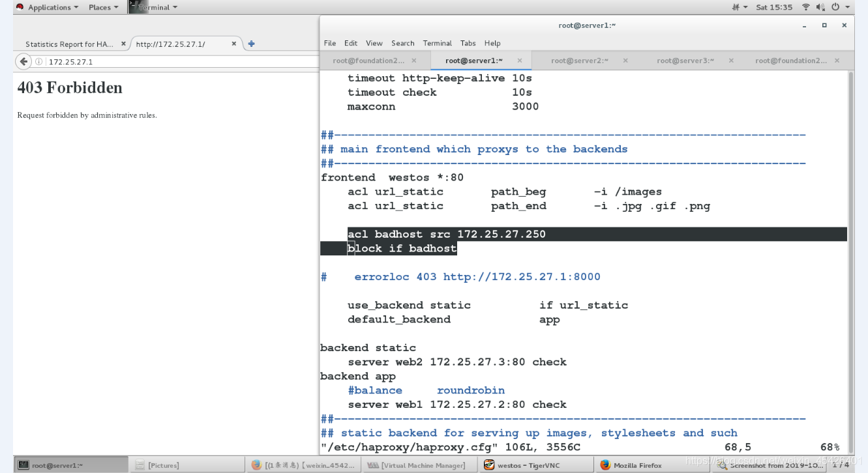Click the 'server web1 172.25.27.2:80 check' line
868x473 pixels.
[x=457, y=405]
